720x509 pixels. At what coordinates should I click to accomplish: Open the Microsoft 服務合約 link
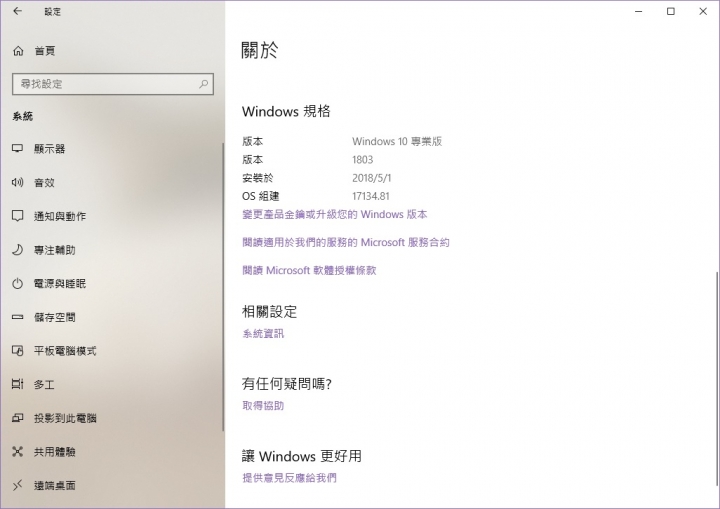[x=346, y=243]
